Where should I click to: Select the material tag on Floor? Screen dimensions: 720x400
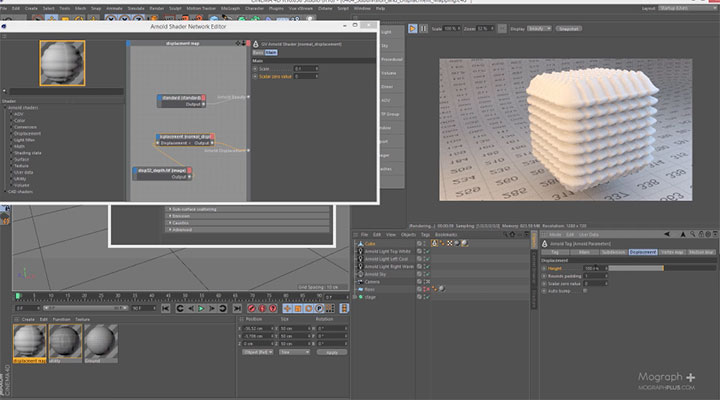point(441,289)
